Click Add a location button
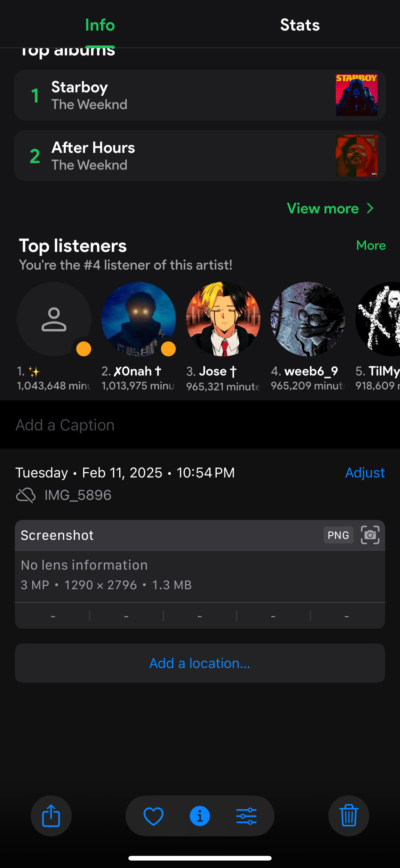This screenshot has width=400, height=868. click(x=200, y=663)
